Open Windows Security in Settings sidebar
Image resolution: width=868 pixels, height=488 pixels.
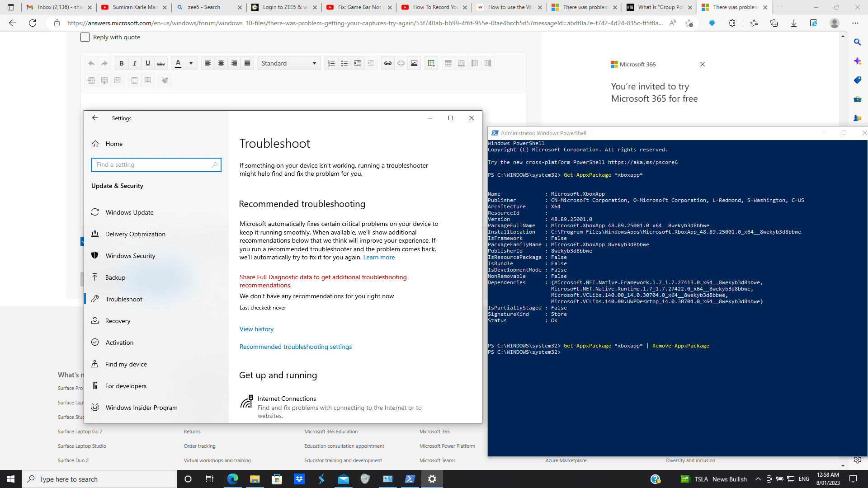[130, 256]
